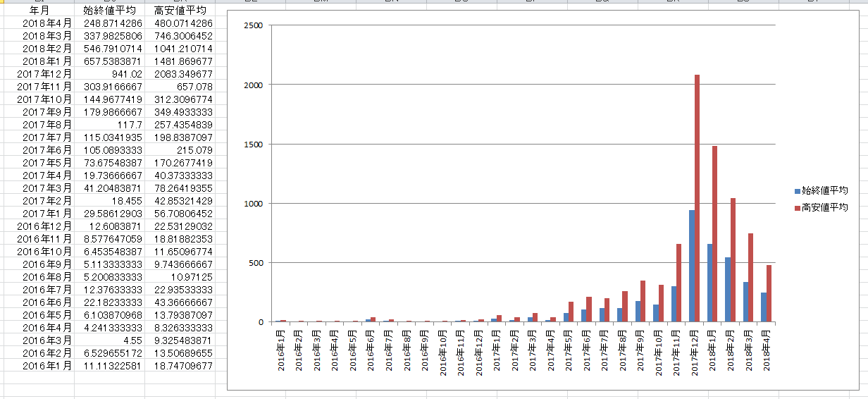Click the 年月 header cell

click(x=39, y=11)
